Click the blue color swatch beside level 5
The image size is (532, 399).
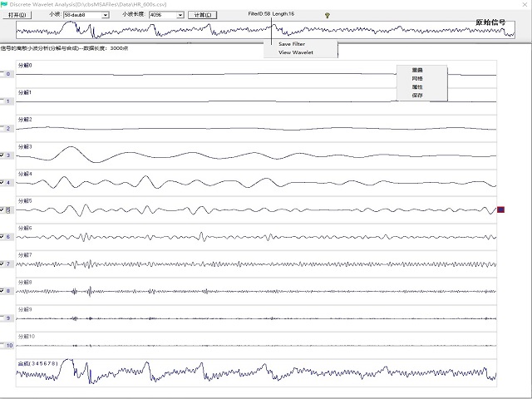[500, 209]
